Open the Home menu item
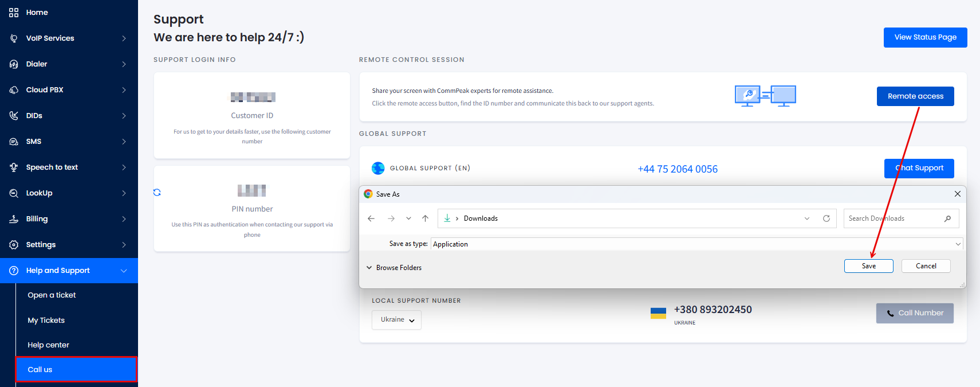This screenshot has width=980, height=387. pyautogui.click(x=69, y=13)
